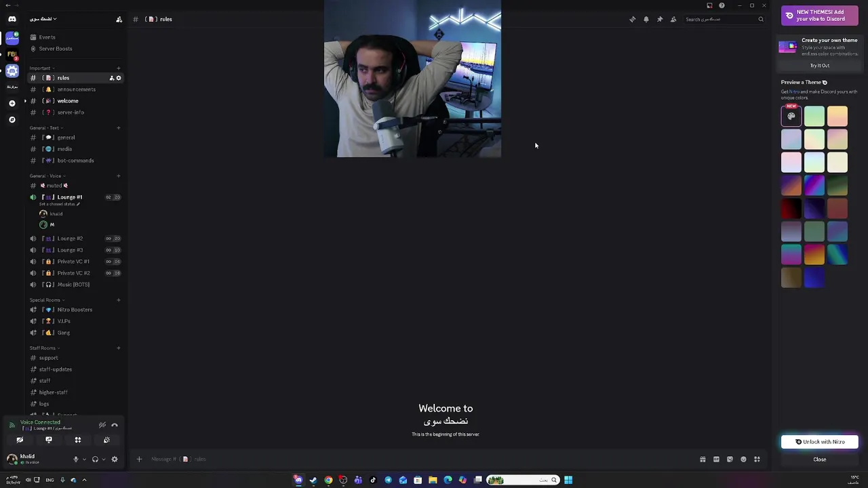This screenshot has height=488, width=868.
Task: Expand the headphones output options chevron
Action: tap(103, 459)
